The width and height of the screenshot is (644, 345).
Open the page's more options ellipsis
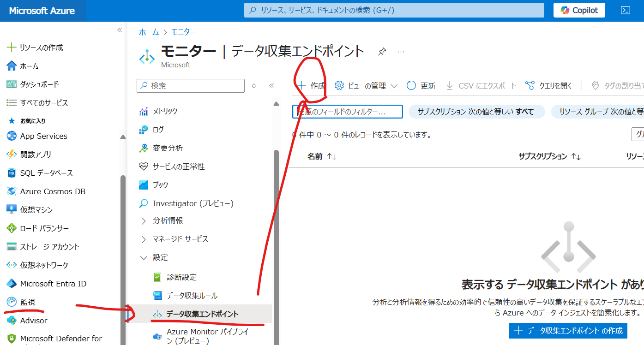[x=401, y=52]
